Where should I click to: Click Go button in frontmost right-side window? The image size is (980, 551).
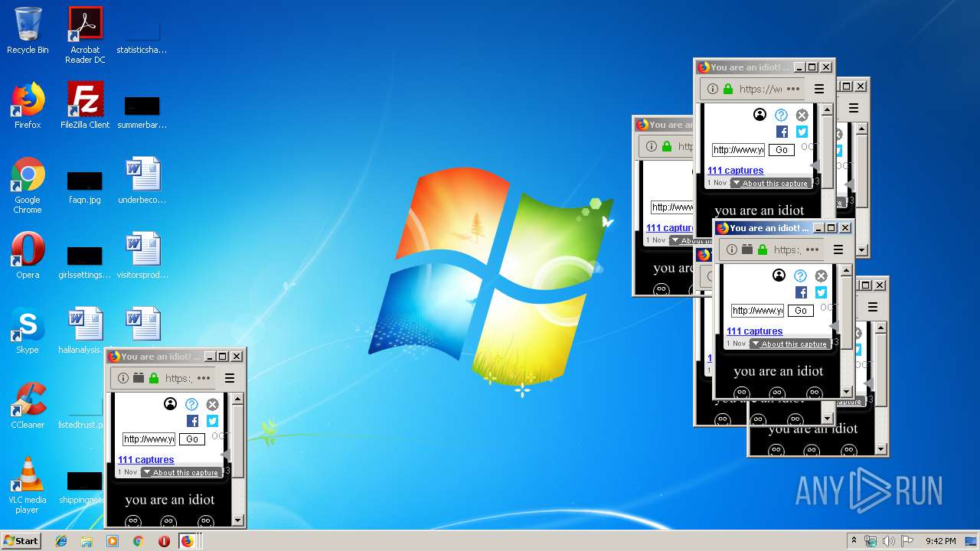800,311
